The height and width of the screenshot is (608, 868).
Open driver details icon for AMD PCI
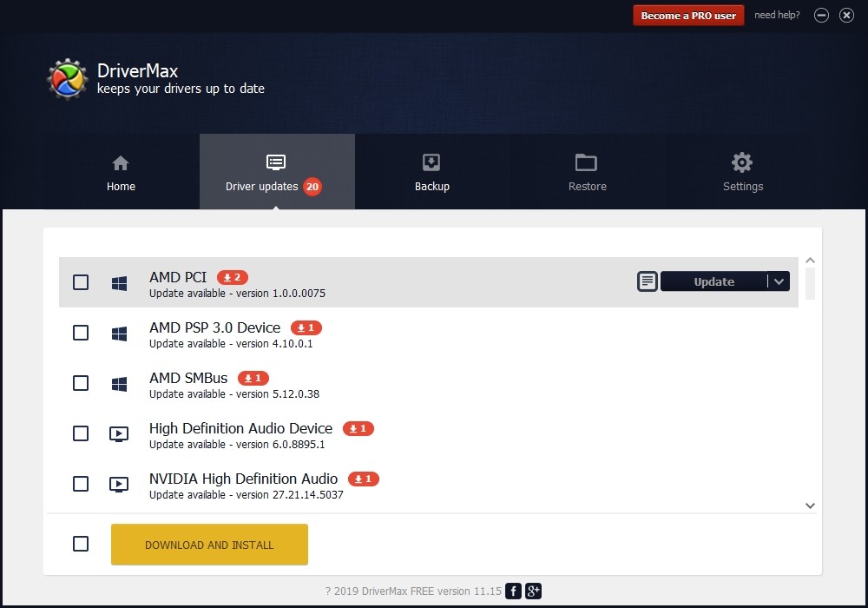(x=648, y=281)
